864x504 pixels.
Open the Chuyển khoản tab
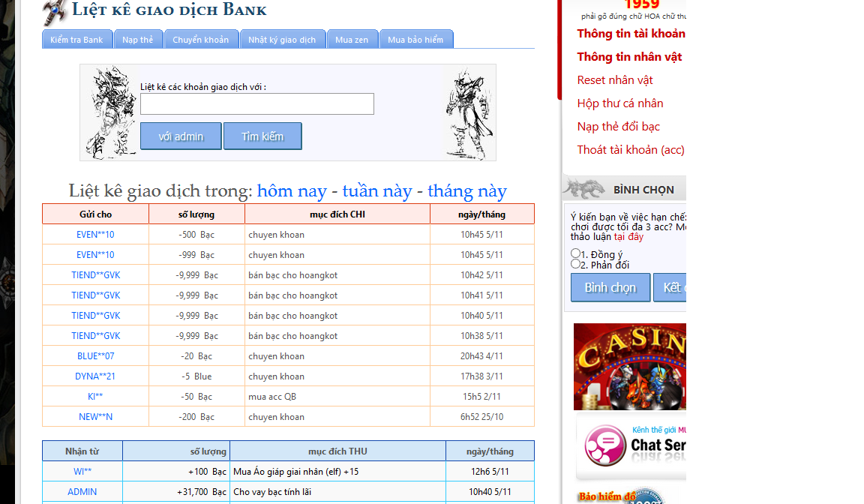(200, 40)
